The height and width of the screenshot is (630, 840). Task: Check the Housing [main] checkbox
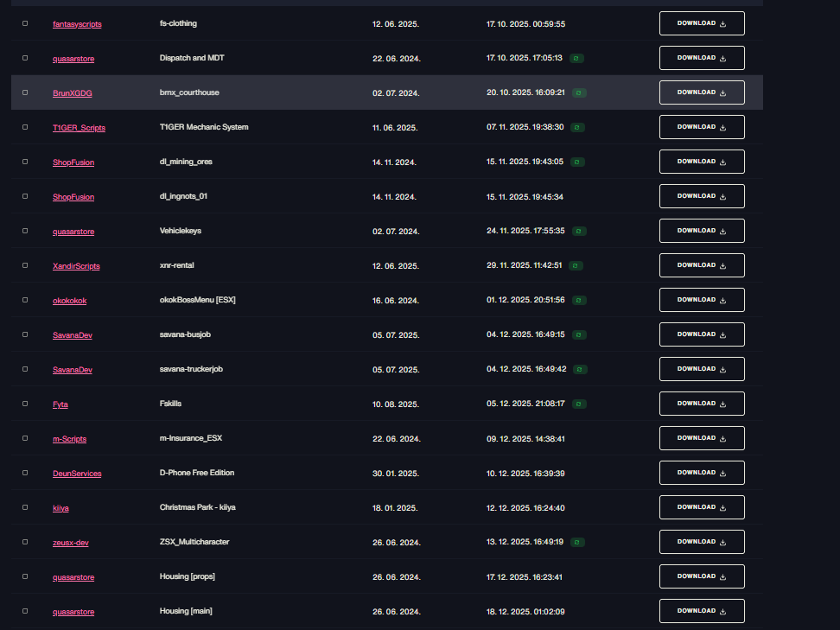pyautogui.click(x=25, y=611)
